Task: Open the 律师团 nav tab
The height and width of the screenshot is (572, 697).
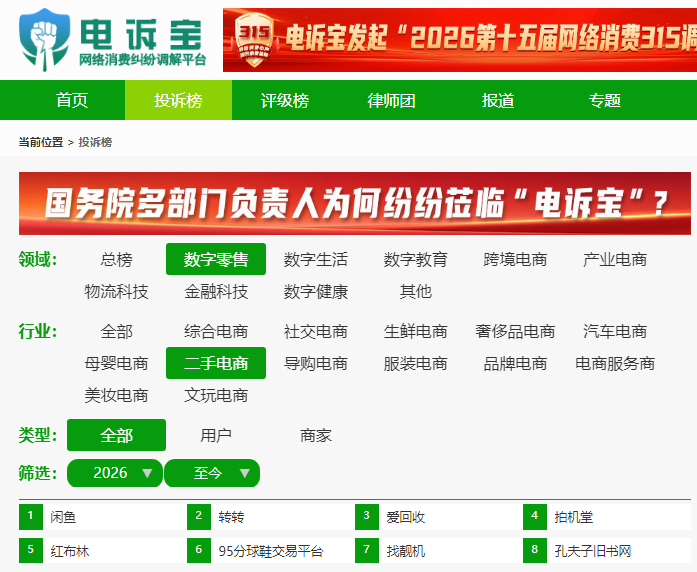Action: click(392, 100)
